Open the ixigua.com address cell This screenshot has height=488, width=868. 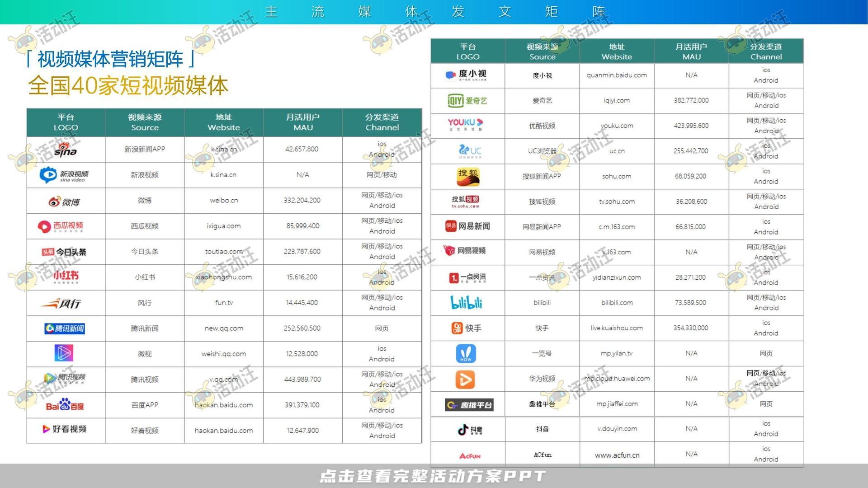[224, 226]
